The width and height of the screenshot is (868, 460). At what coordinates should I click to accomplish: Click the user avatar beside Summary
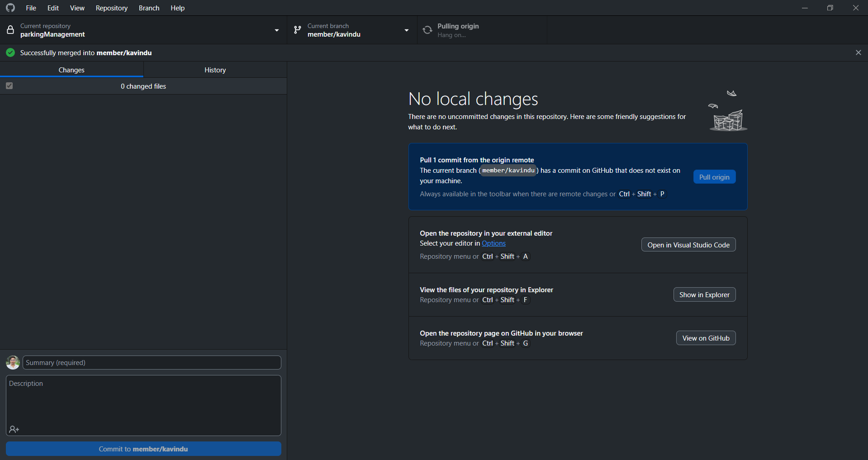13,362
